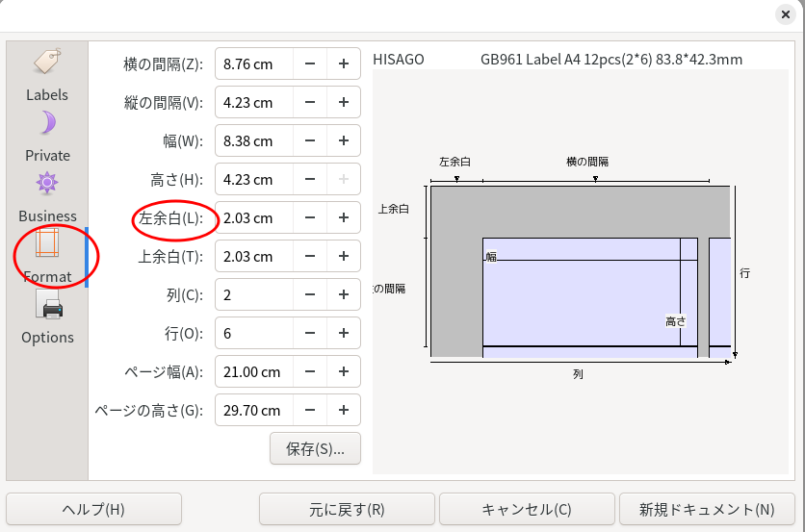Click the page width ページ幅 input field

[x=254, y=371]
